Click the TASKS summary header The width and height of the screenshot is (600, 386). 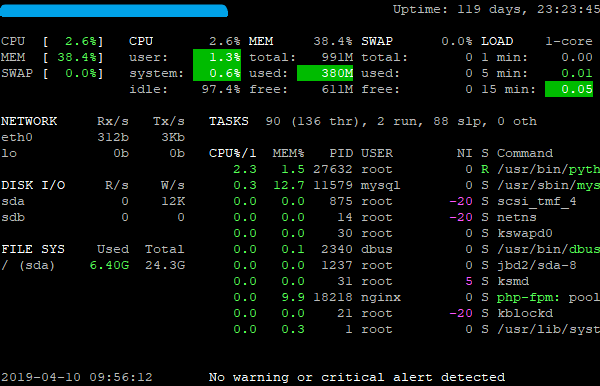[x=229, y=121]
